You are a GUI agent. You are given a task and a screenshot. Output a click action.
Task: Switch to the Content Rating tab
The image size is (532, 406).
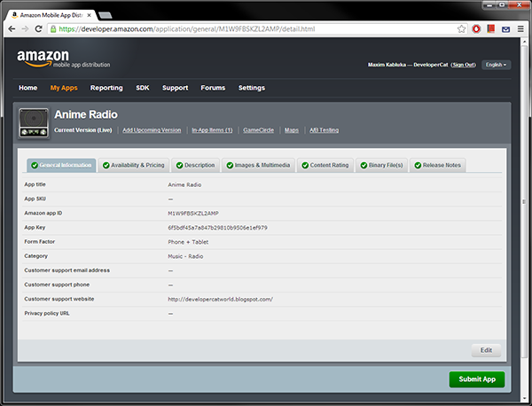[325, 165]
